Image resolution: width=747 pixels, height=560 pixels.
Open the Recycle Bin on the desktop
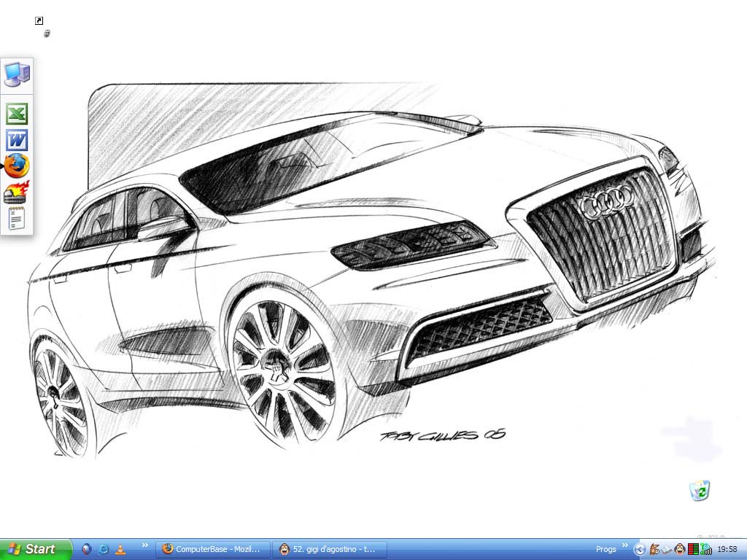click(700, 491)
